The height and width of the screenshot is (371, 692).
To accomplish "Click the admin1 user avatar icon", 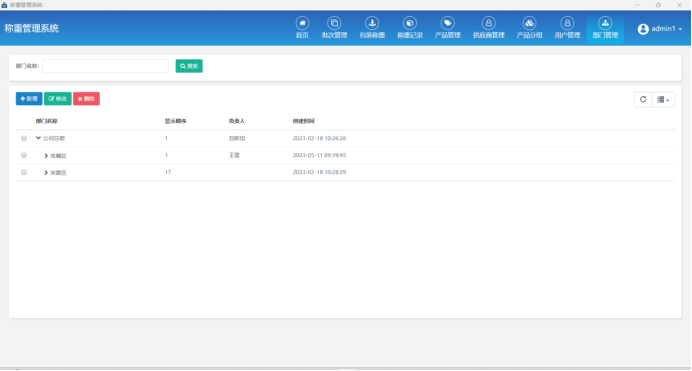I will 643,29.
